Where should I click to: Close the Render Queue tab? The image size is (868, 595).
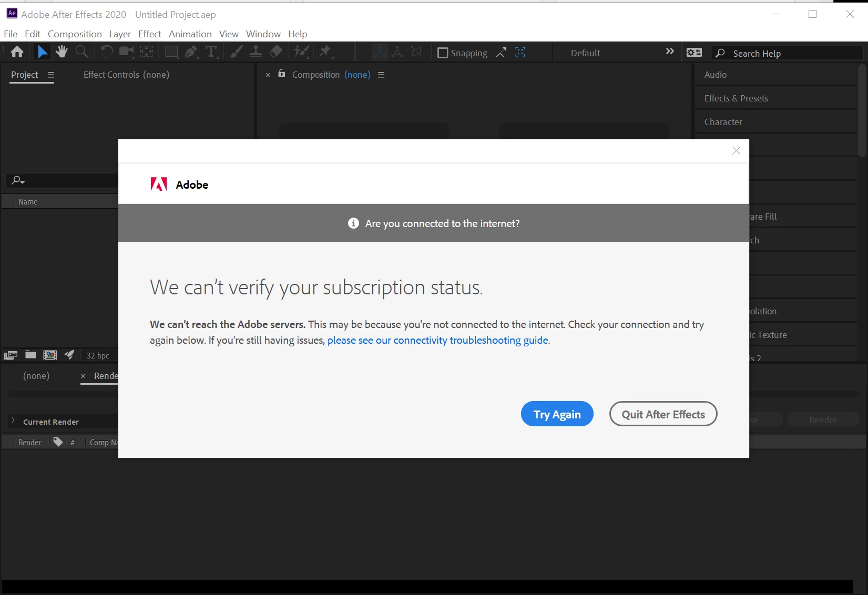pyautogui.click(x=83, y=376)
